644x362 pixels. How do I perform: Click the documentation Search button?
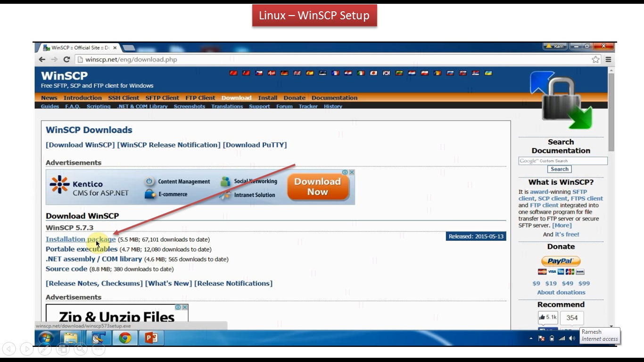click(x=560, y=169)
